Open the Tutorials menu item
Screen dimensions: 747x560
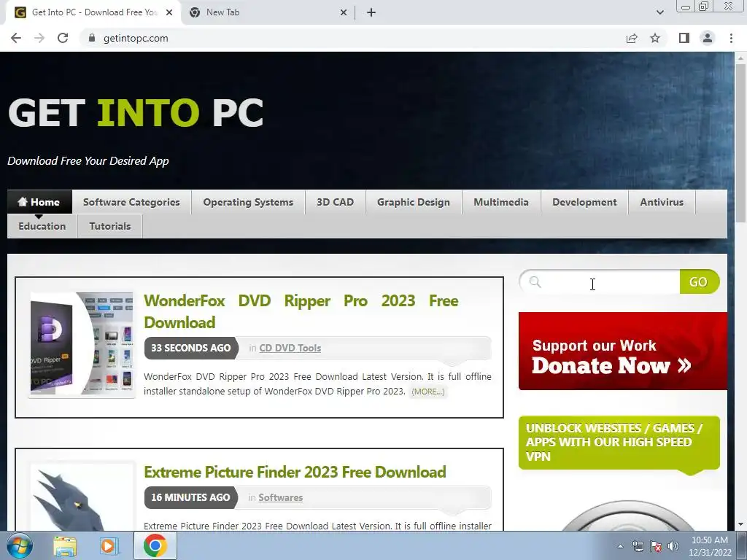110,226
